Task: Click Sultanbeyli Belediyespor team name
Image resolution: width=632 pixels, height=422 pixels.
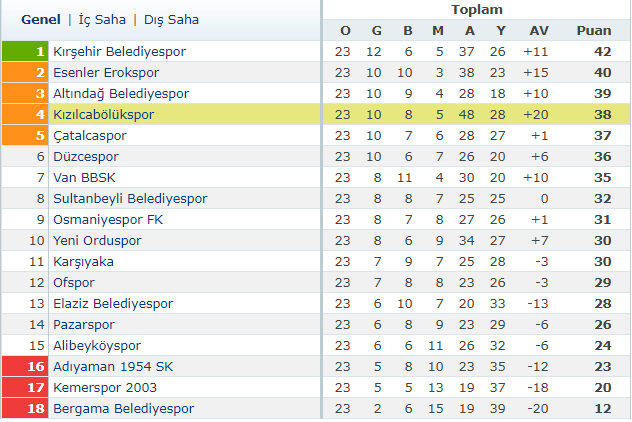Action: tap(130, 198)
